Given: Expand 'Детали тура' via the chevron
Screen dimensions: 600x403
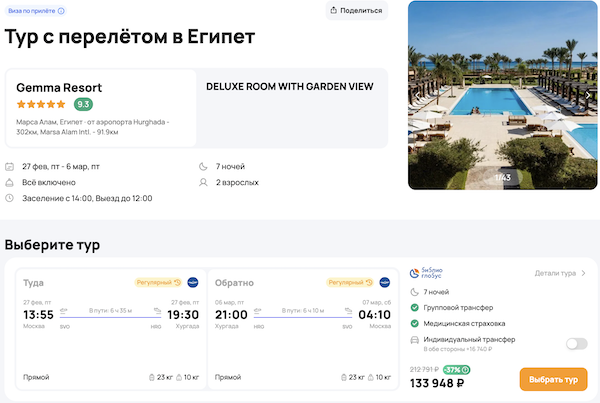Looking at the screenshot, I should [x=584, y=273].
